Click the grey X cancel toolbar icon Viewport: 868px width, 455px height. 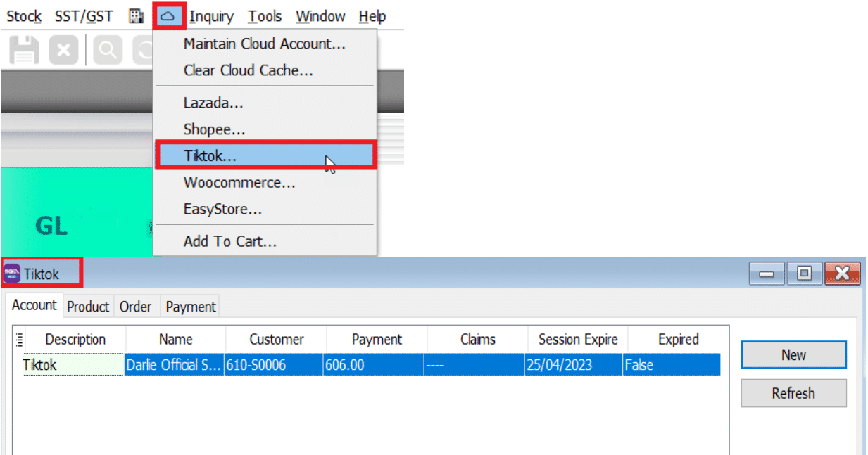(63, 51)
